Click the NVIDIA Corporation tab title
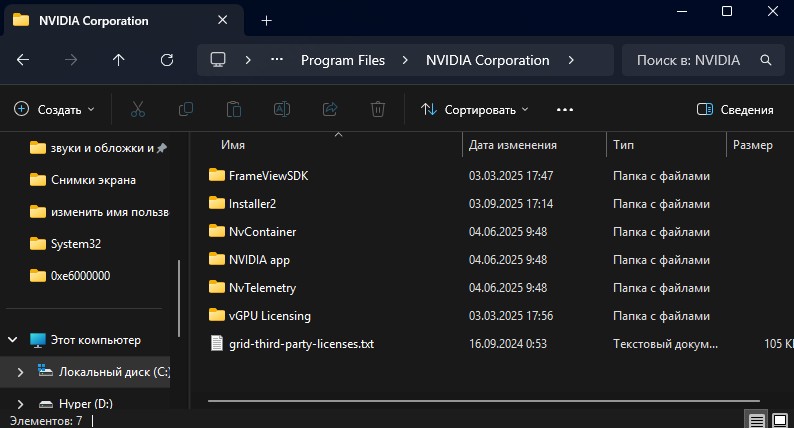This screenshot has width=794, height=428. pyautogui.click(x=94, y=21)
